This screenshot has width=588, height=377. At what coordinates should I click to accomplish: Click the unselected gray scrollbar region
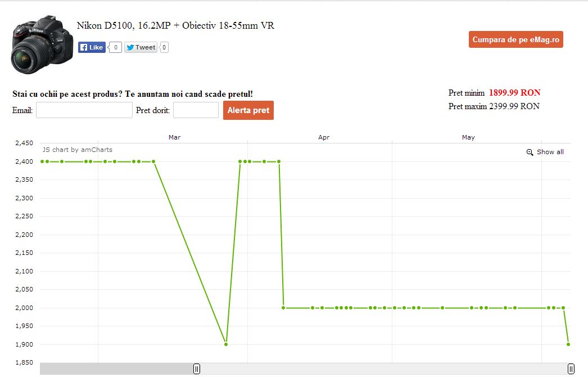(116, 369)
